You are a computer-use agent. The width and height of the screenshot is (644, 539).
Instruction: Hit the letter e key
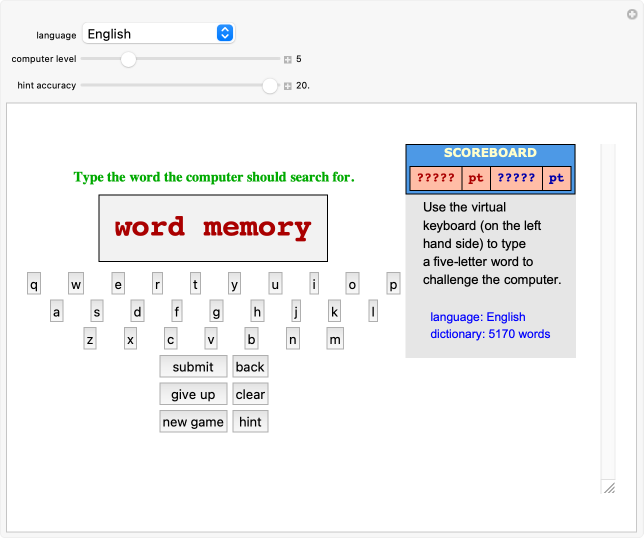118,285
